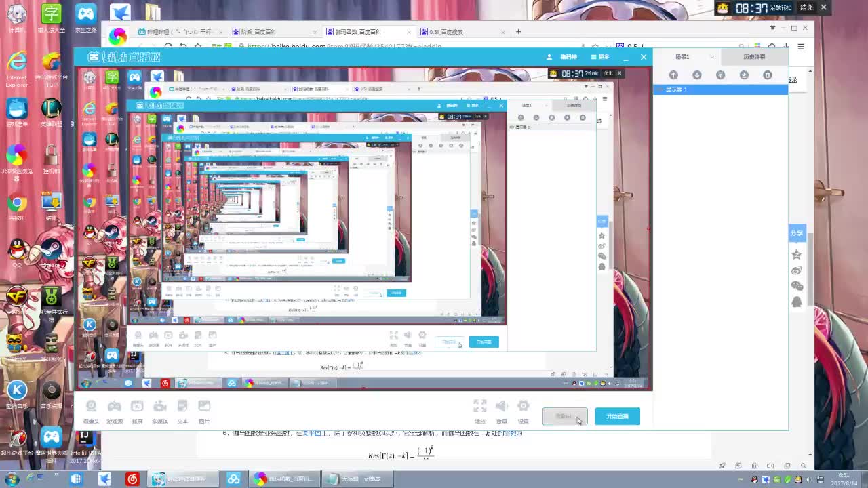Open the volume control (音量)
This screenshot has width=868, height=488.
(502, 411)
